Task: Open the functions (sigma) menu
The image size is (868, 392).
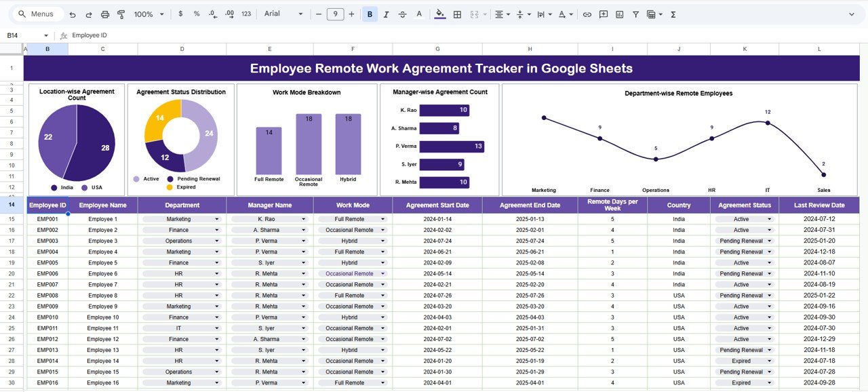Action: [672, 14]
